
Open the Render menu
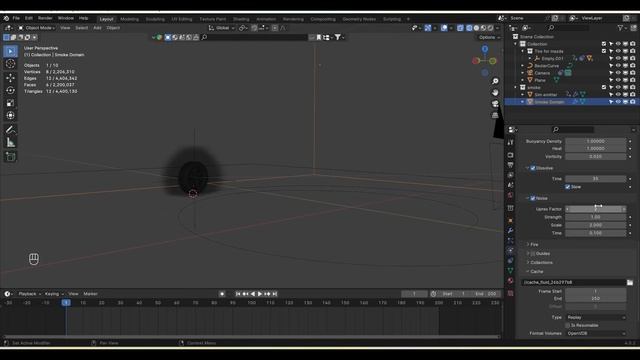point(45,18)
